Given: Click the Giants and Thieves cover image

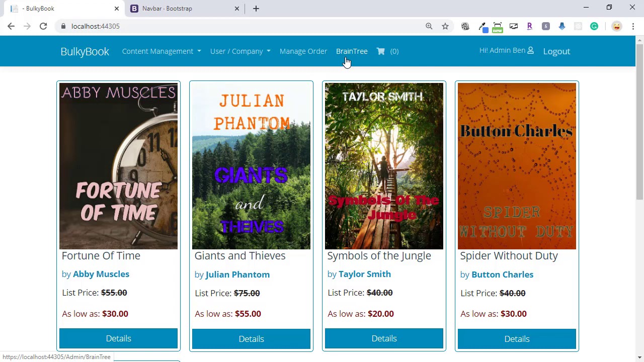Looking at the screenshot, I should coord(251,166).
